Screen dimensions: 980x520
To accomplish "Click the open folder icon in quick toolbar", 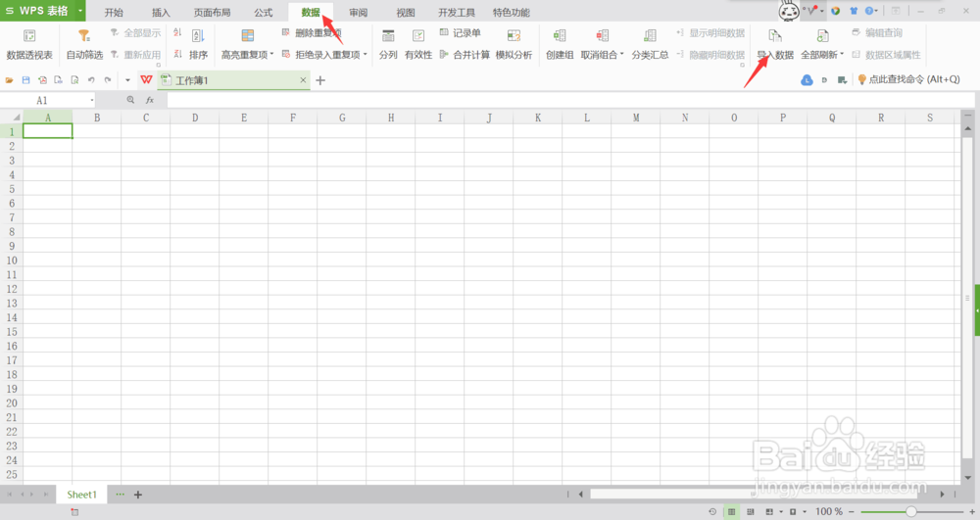I will [10, 80].
